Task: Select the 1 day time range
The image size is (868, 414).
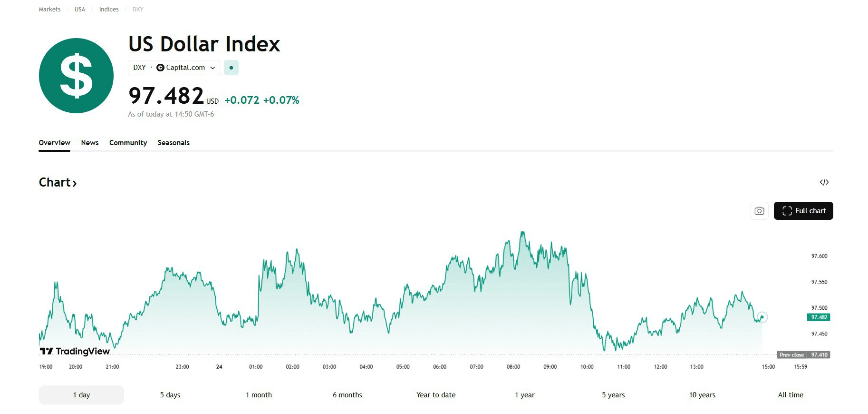Action: click(x=81, y=395)
